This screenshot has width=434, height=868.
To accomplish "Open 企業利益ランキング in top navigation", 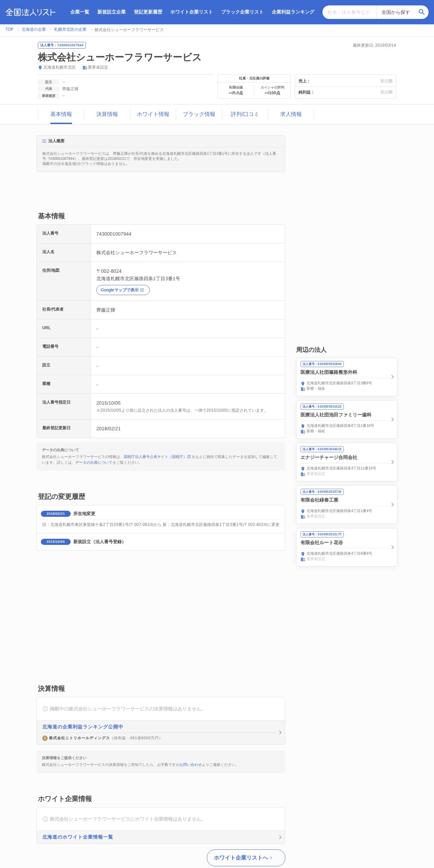I will coord(293,12).
